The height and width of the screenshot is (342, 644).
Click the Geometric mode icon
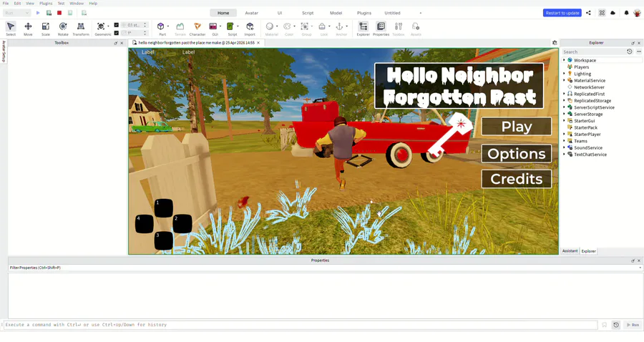101,26
